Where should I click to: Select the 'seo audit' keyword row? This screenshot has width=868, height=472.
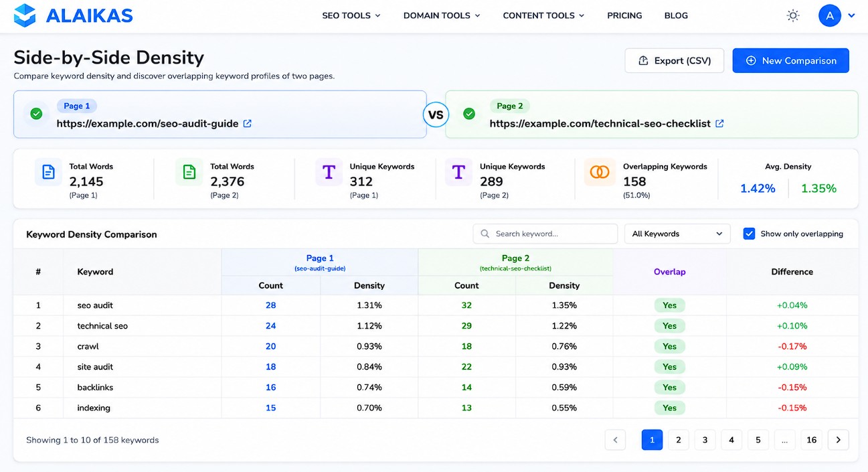[436, 305]
